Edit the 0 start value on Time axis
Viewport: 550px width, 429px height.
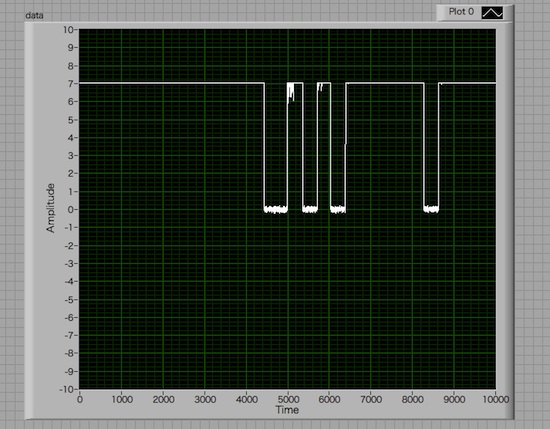(x=80, y=399)
